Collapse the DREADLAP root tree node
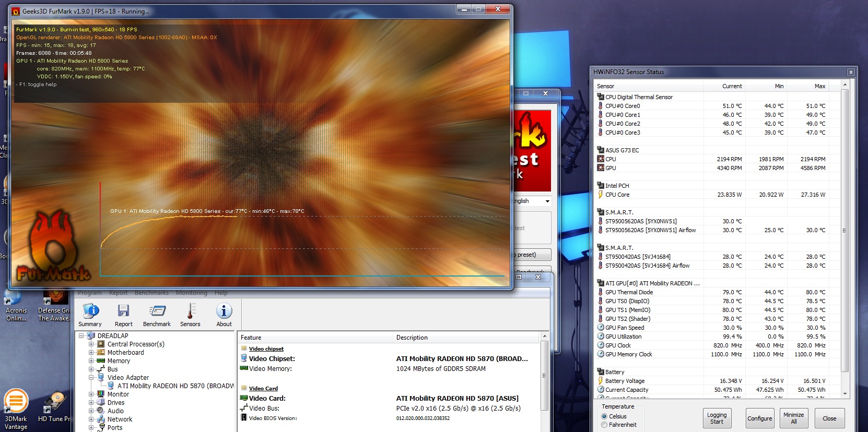Viewport: 868px width, 432px height. [81, 336]
